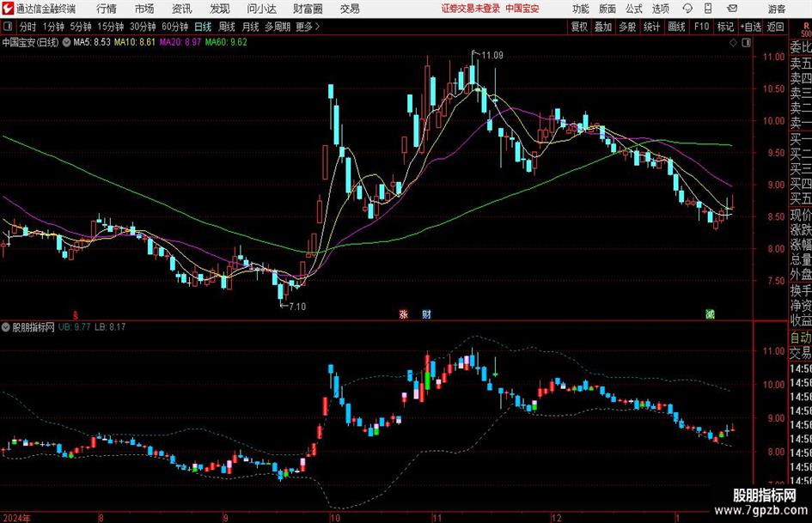Click the MA60: 9.62 label
Screen dimensions: 812x523
[x=226, y=42]
